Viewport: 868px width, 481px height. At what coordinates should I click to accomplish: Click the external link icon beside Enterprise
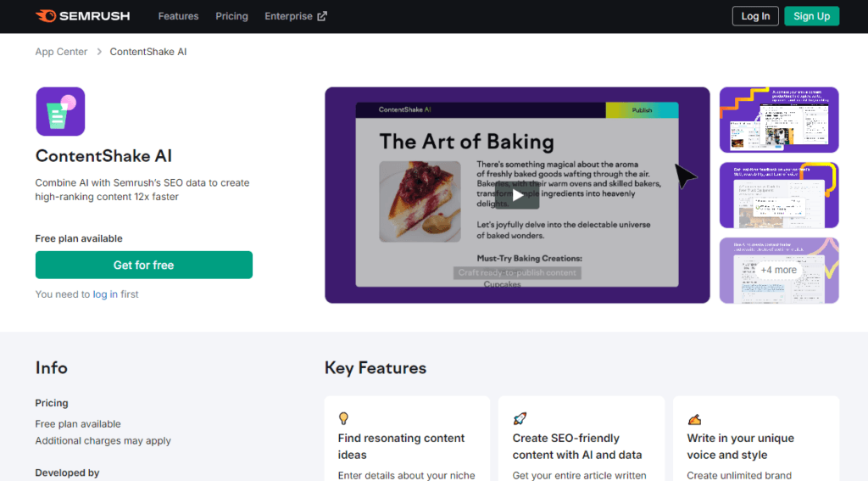click(322, 16)
